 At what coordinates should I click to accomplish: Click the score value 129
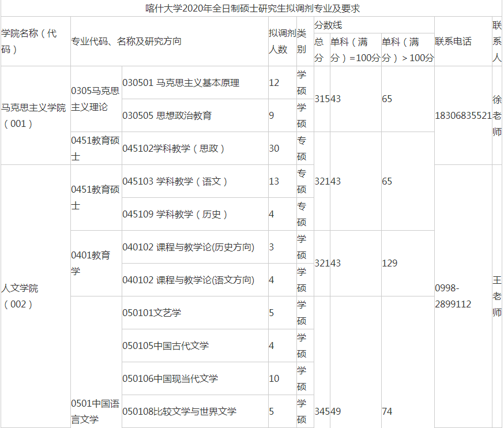coord(390,264)
